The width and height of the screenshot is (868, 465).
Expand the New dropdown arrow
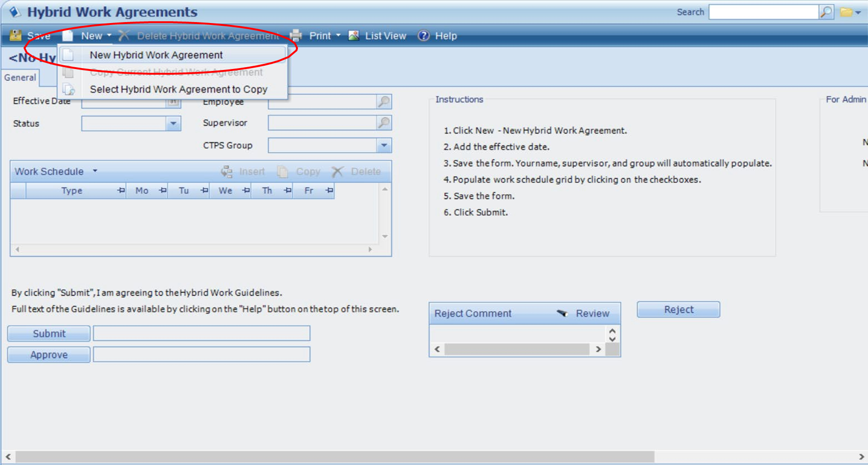[109, 35]
